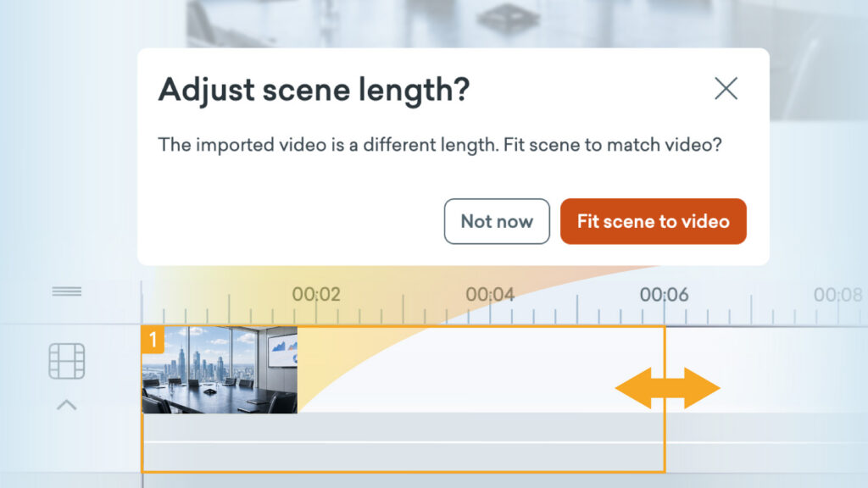Jump to the 00:04 mark on ruler
The height and width of the screenshot is (488, 868).
tap(490, 294)
